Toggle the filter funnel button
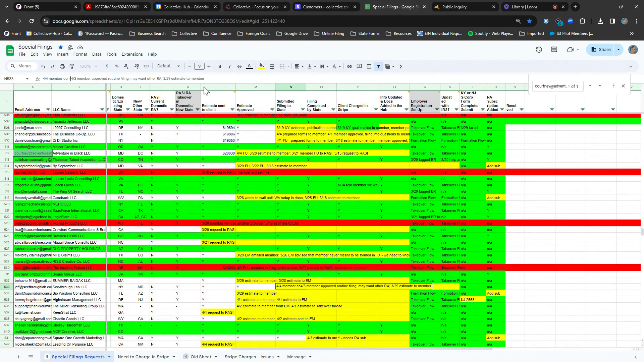The height and width of the screenshot is (362, 644). 379,66
